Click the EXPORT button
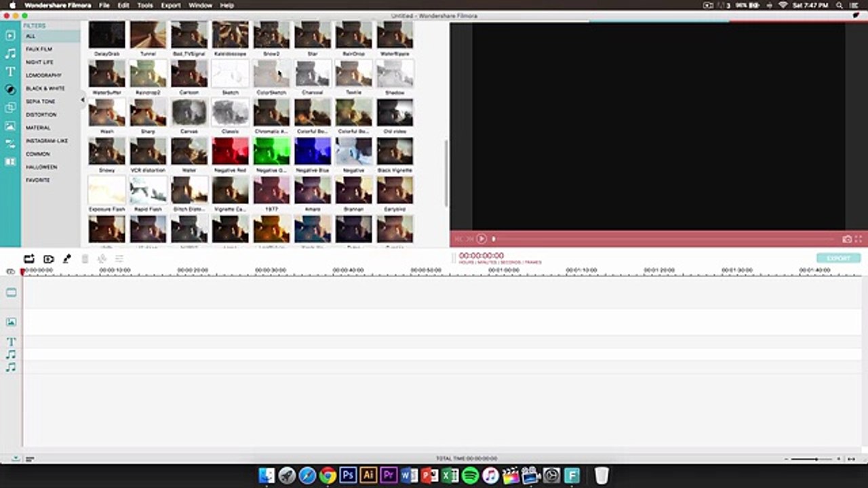The image size is (868, 488). click(x=838, y=258)
